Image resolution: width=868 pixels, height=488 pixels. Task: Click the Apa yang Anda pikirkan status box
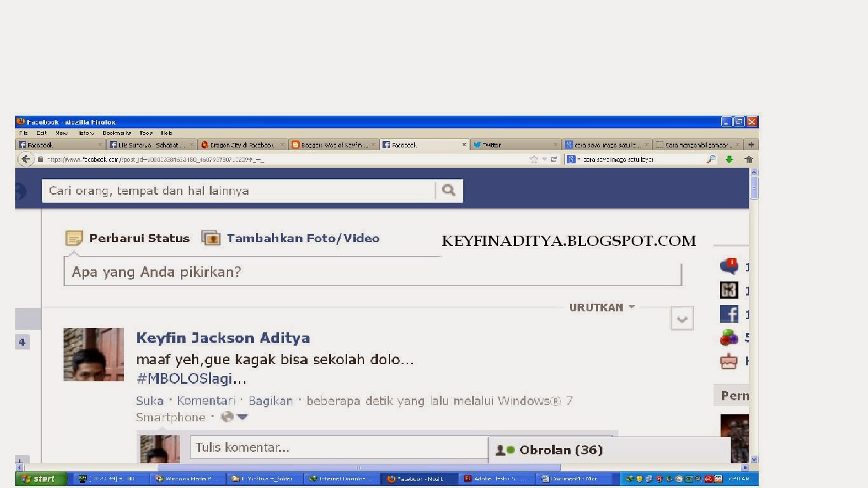tap(373, 273)
